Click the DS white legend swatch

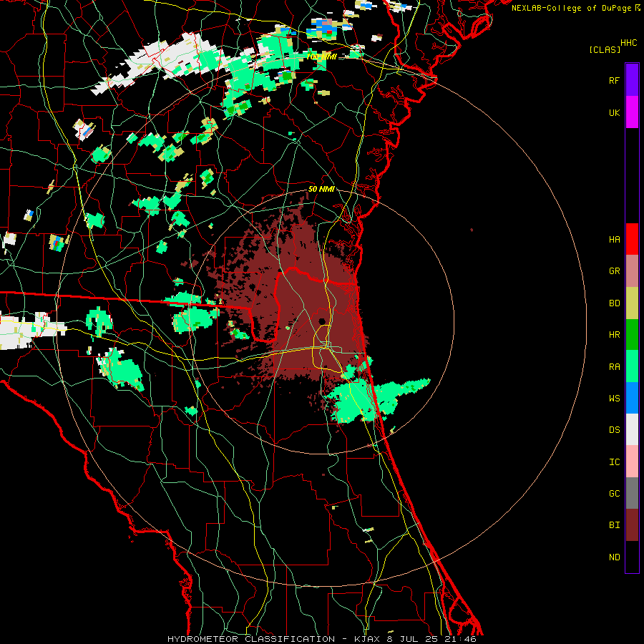(632, 429)
